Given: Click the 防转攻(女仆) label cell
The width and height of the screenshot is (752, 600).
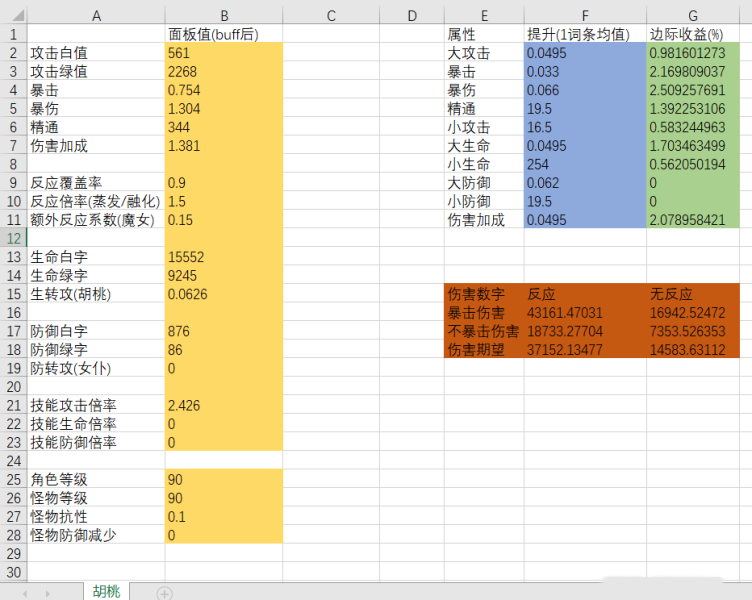Looking at the screenshot, I should pyautogui.click(x=96, y=368).
